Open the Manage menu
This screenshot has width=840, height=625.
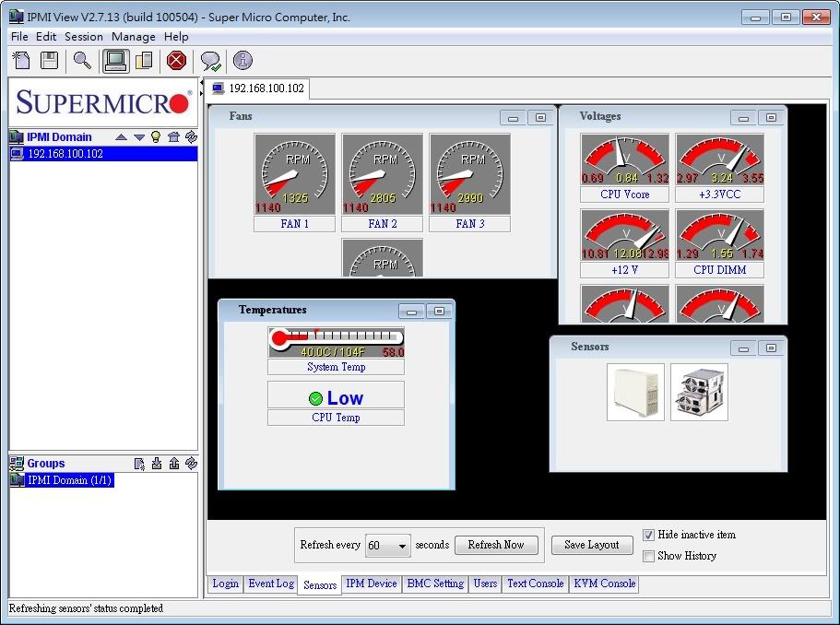tap(134, 37)
